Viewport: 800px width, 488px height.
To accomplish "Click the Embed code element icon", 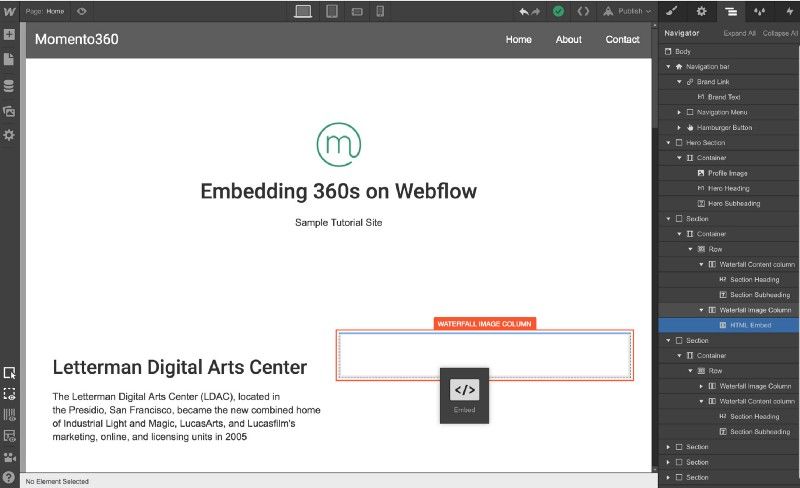I will point(464,390).
